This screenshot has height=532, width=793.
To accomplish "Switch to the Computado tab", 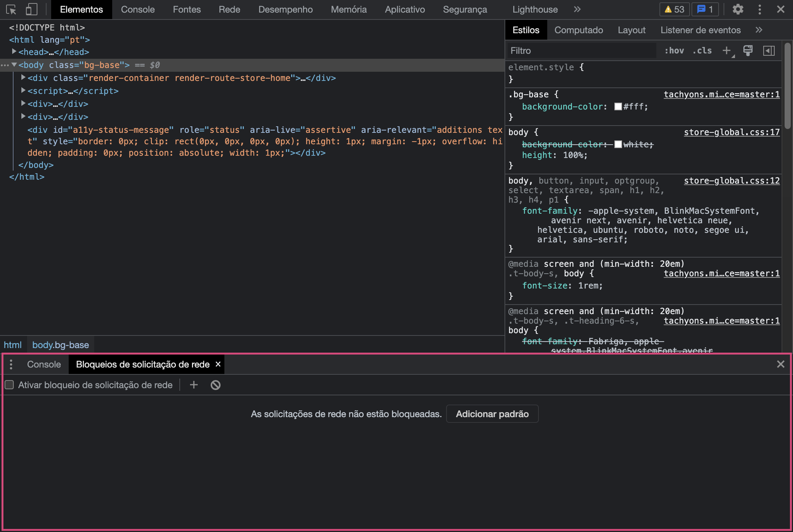I will point(579,30).
